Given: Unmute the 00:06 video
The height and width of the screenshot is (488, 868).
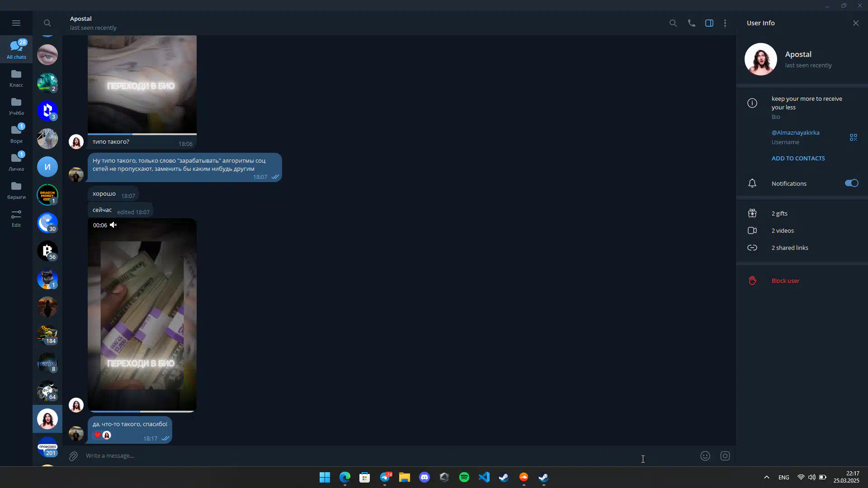Looking at the screenshot, I should coord(113,225).
